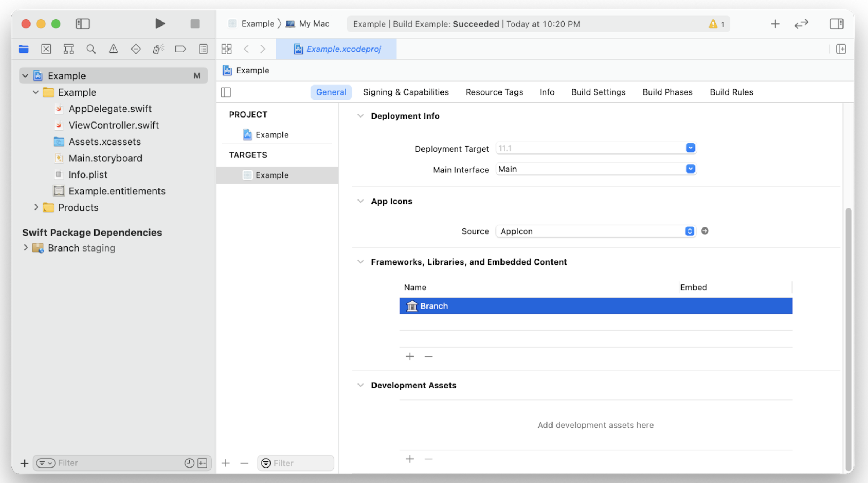
Task: Open the Build Settings tab
Action: [598, 92]
